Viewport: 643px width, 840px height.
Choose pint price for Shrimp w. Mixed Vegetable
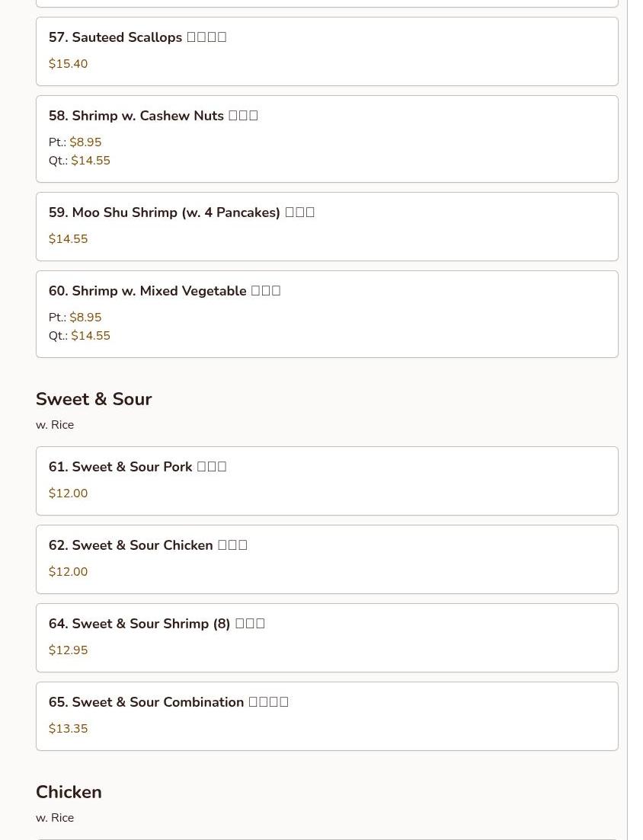point(85,318)
